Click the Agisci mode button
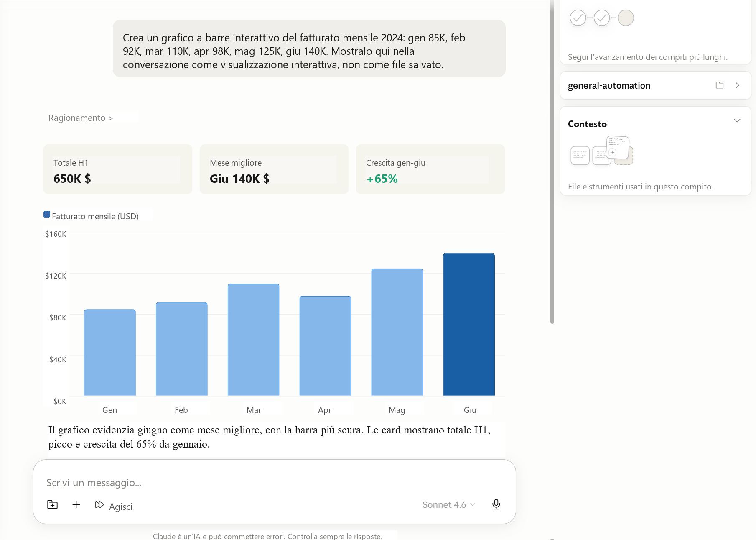Viewport: 756px width, 540px height. (x=114, y=506)
